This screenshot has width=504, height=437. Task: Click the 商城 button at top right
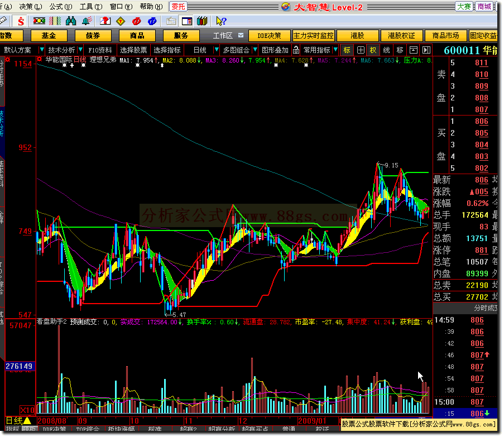pyautogui.click(x=484, y=7)
